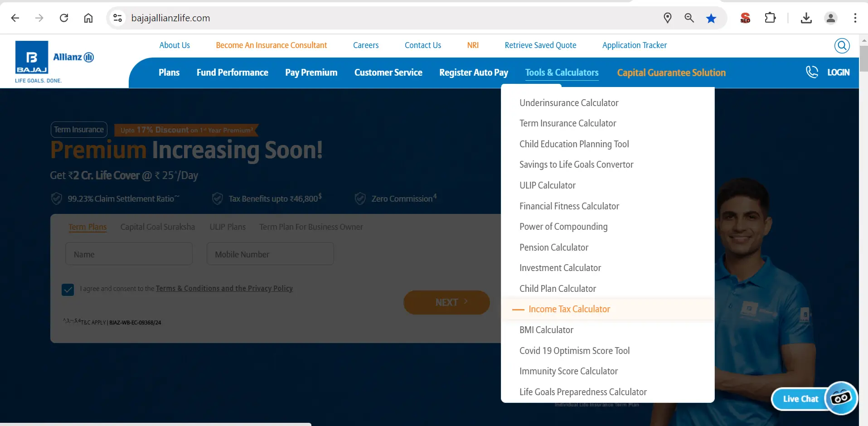The image size is (868, 426).
Task: View site information icon in address bar
Action: click(x=117, y=18)
